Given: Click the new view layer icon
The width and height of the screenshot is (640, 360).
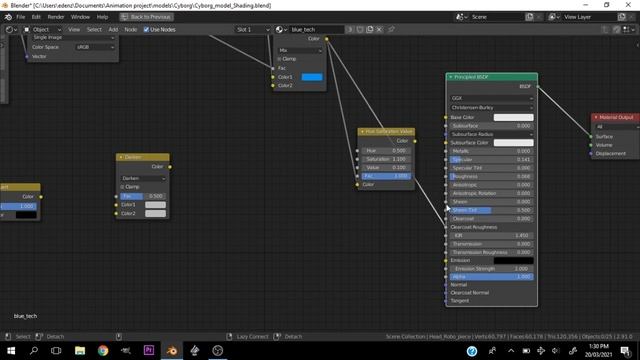Looking at the screenshot, I should [622, 17].
